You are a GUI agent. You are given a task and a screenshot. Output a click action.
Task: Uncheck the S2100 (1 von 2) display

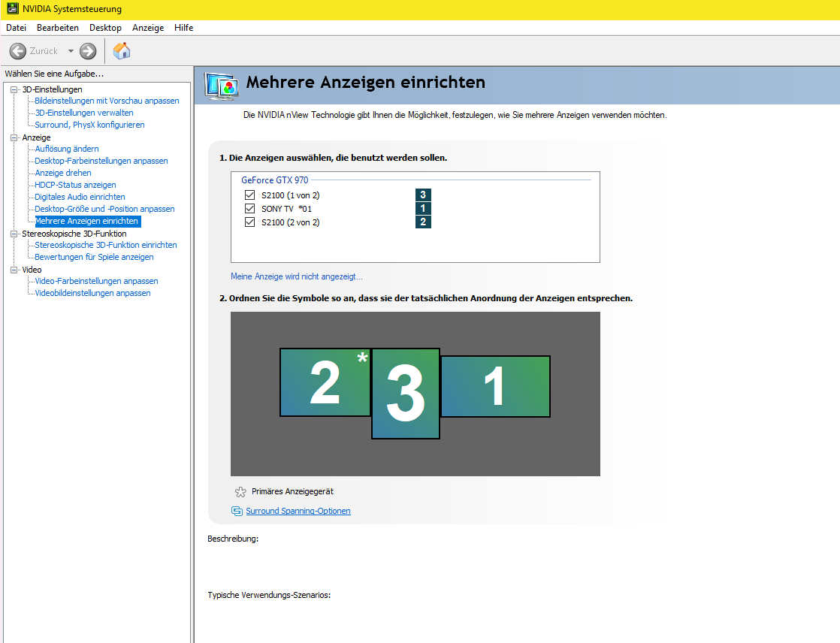[x=249, y=195]
